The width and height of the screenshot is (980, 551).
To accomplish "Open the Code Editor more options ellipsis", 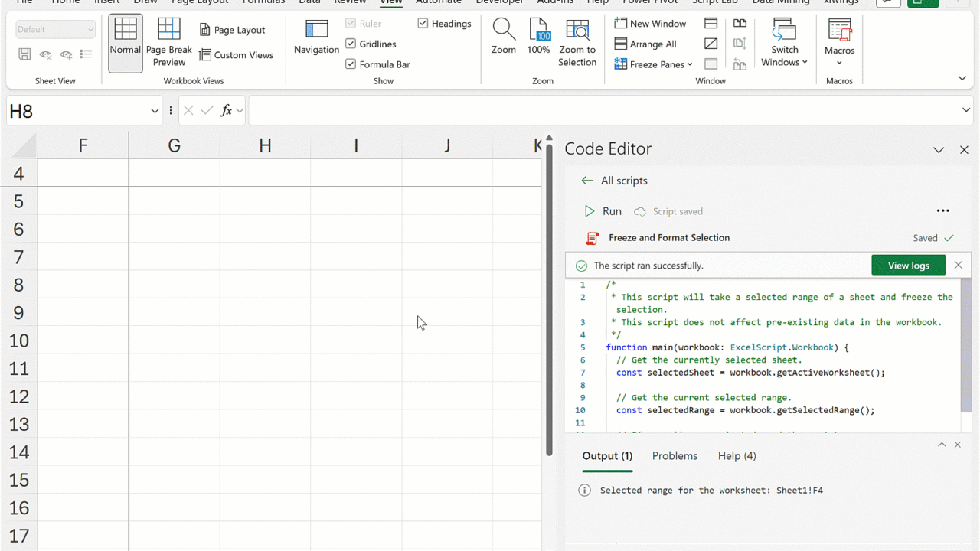I will [x=942, y=211].
